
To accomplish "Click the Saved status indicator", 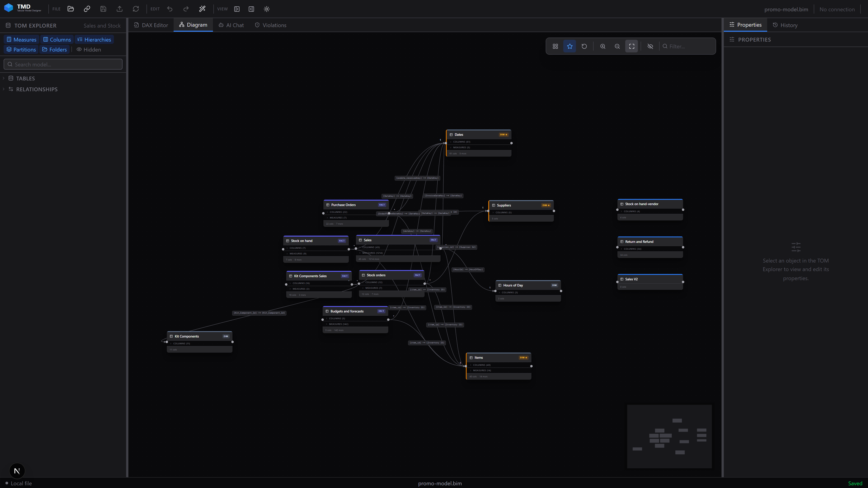I will [855, 483].
